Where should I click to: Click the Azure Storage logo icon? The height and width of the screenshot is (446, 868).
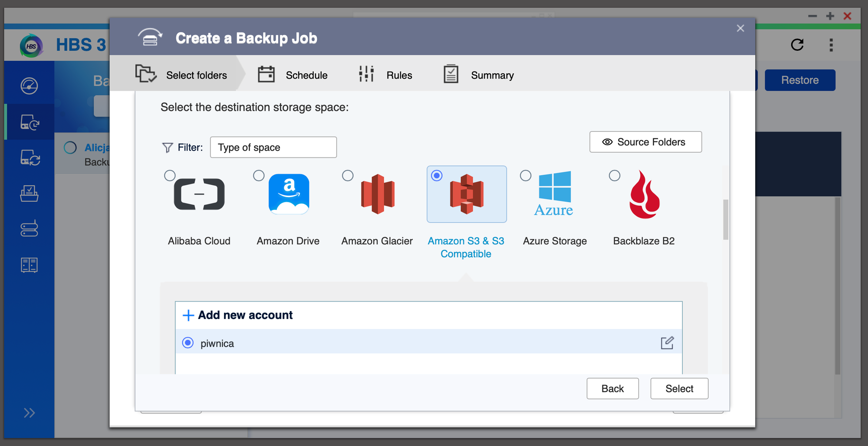coord(554,194)
